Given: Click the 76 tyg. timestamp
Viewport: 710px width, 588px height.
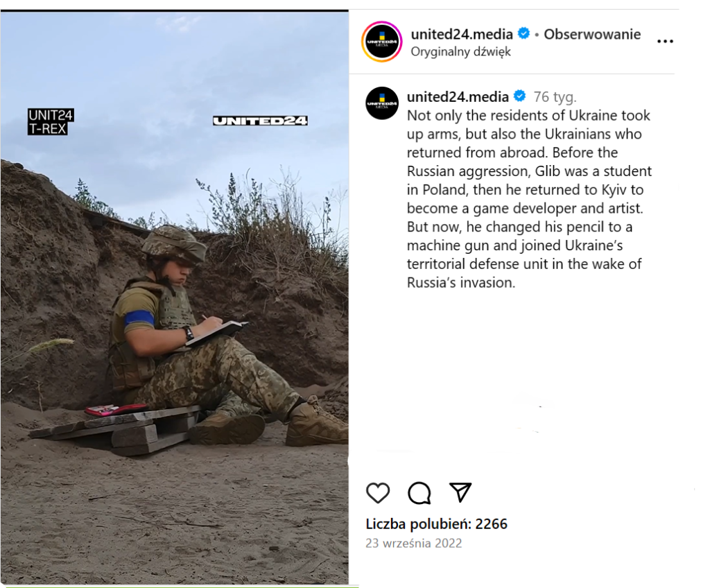Looking at the screenshot, I should click(555, 97).
